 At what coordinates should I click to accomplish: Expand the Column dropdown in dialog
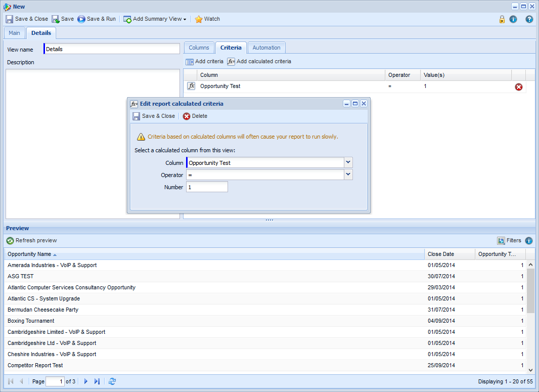click(348, 162)
